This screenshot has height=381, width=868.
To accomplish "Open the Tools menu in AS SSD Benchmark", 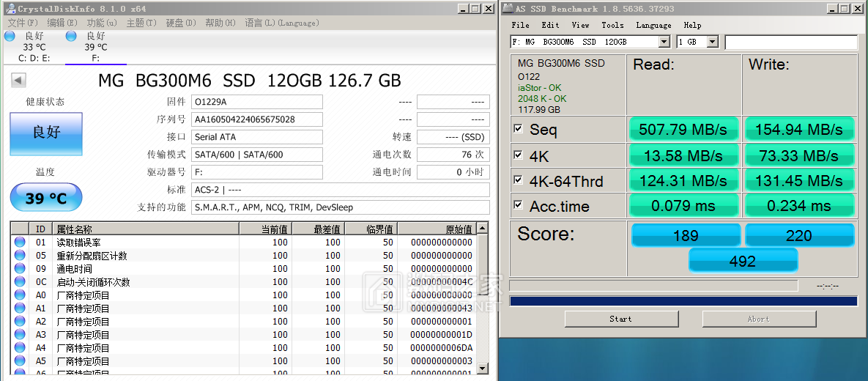I will 612,25.
